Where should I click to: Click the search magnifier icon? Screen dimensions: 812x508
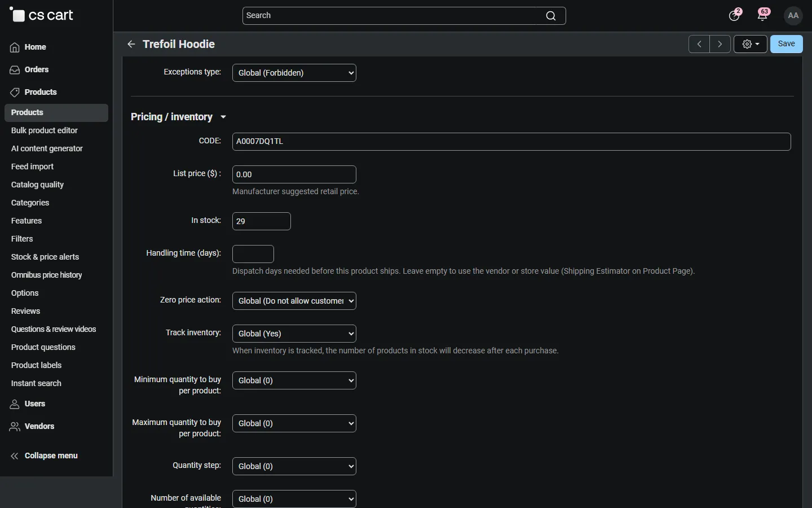pos(551,16)
